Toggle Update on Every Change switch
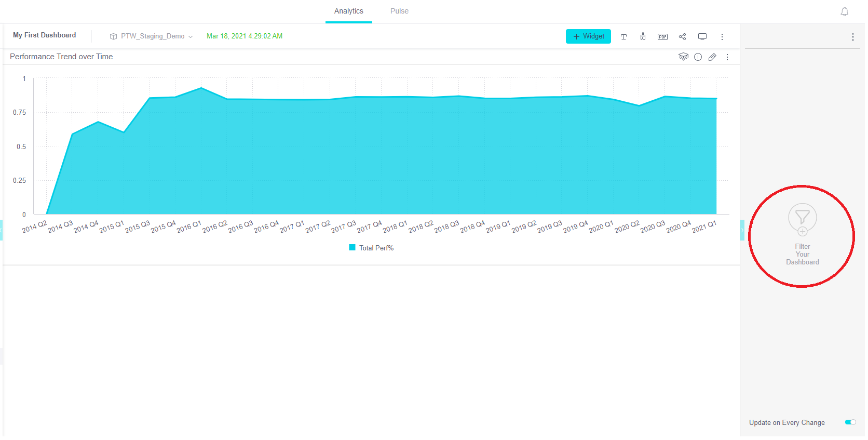 [x=850, y=422]
